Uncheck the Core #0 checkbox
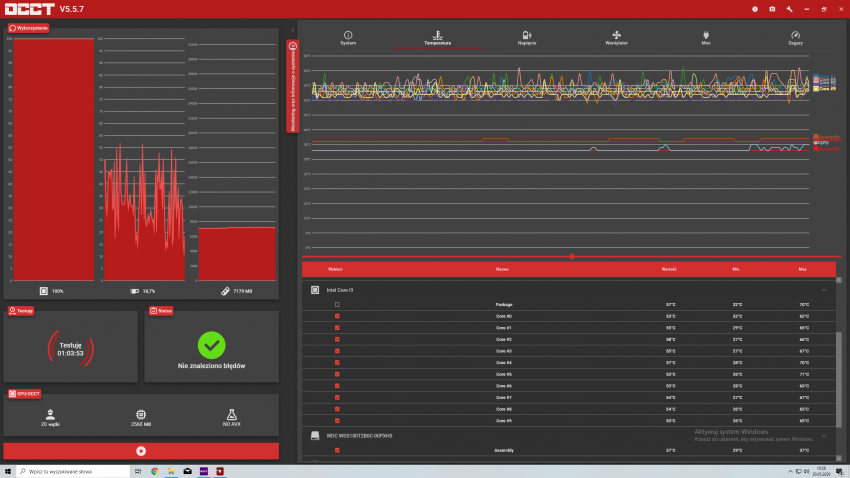 [x=337, y=316]
